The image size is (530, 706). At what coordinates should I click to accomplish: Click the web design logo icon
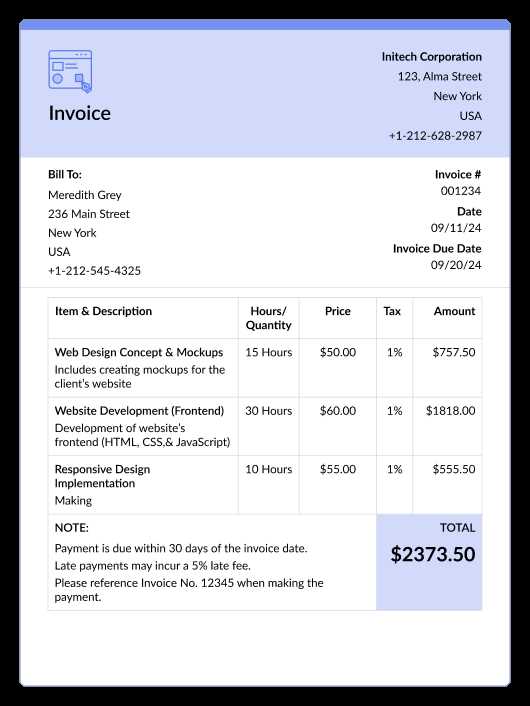pyautogui.click(x=70, y=71)
